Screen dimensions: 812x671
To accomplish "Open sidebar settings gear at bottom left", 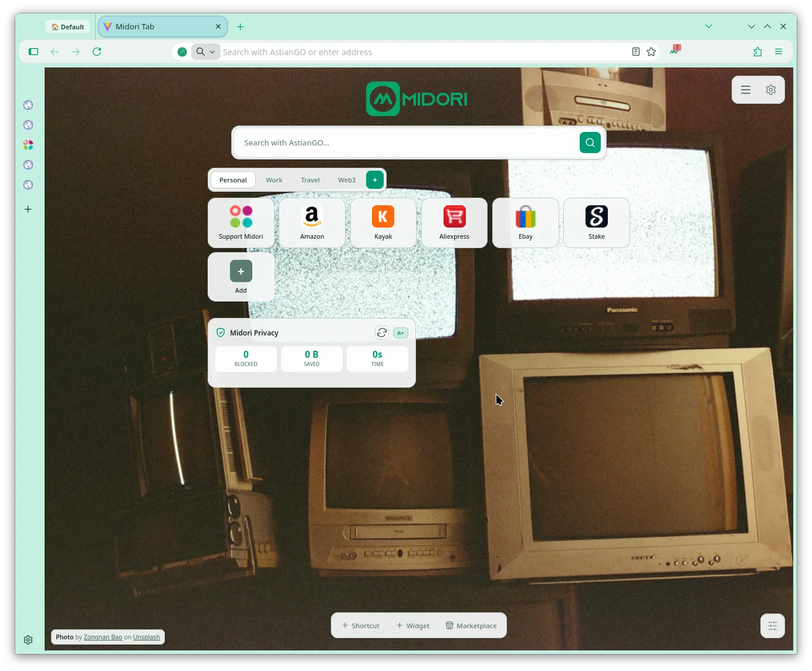I will pos(28,640).
